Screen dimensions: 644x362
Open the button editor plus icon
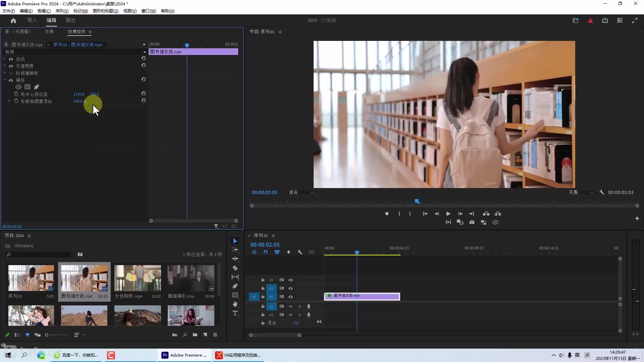click(637, 219)
